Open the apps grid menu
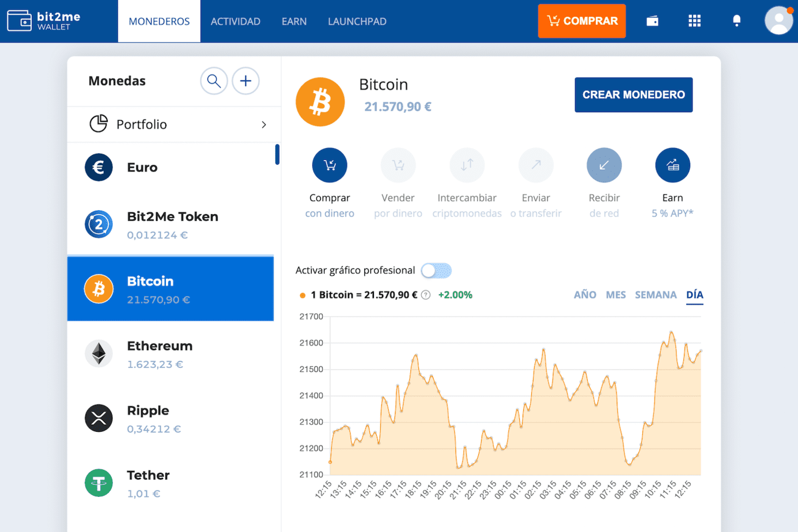Viewport: 798px width, 532px height. (694, 21)
